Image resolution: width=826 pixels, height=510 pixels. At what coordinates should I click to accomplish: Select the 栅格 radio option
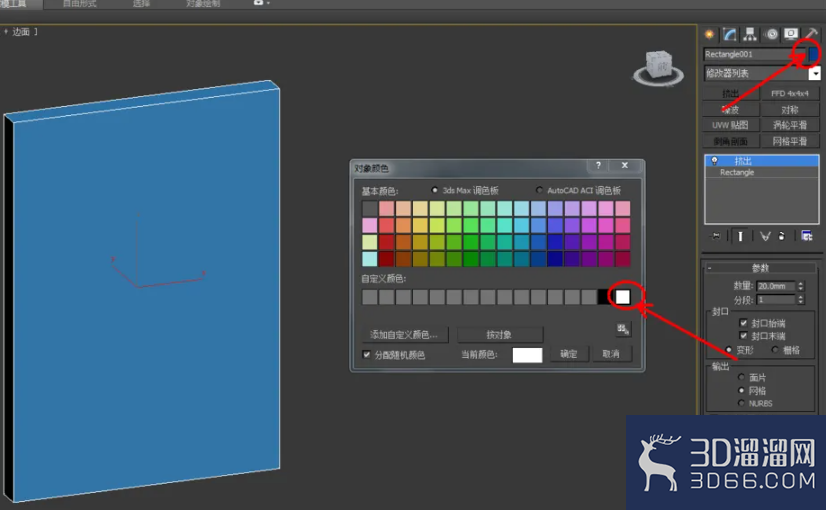tap(775, 350)
